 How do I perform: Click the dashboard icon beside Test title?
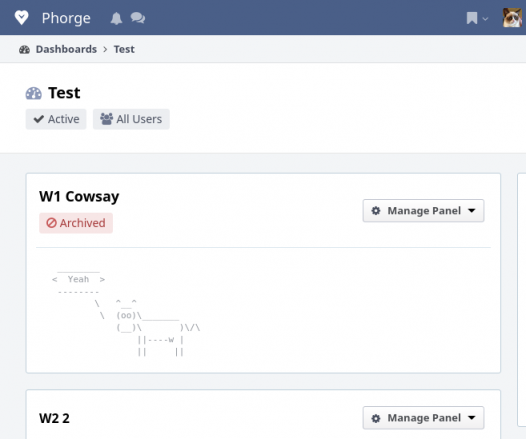34,93
